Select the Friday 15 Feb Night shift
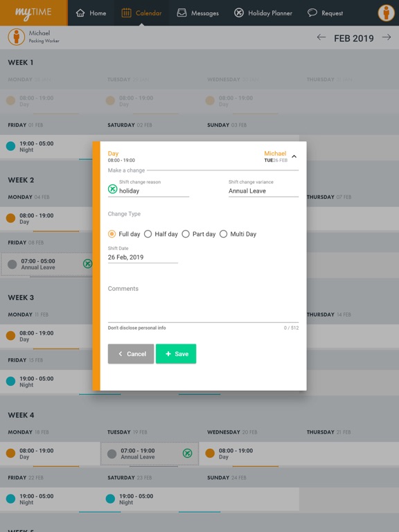399x532 pixels. 46,382
